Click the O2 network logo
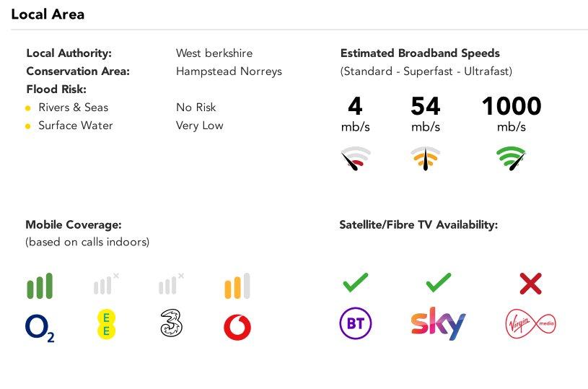588x389 pixels. [x=40, y=328]
